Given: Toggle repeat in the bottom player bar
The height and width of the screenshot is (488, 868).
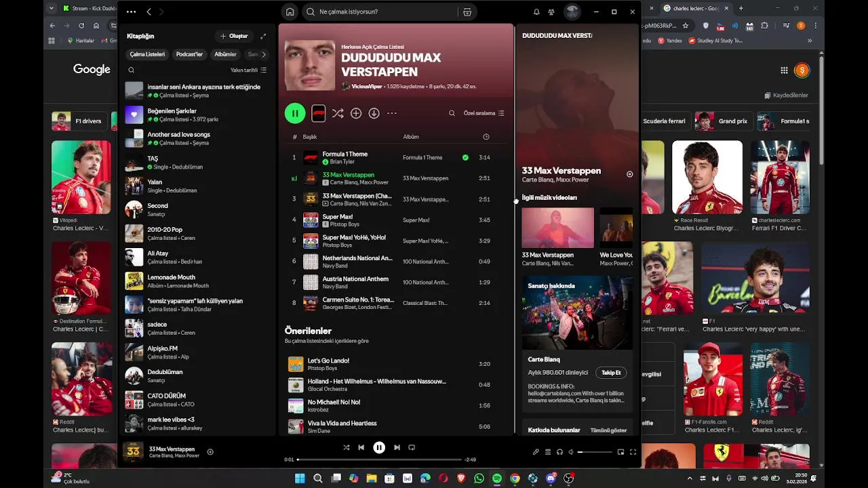Looking at the screenshot, I should 412,447.
